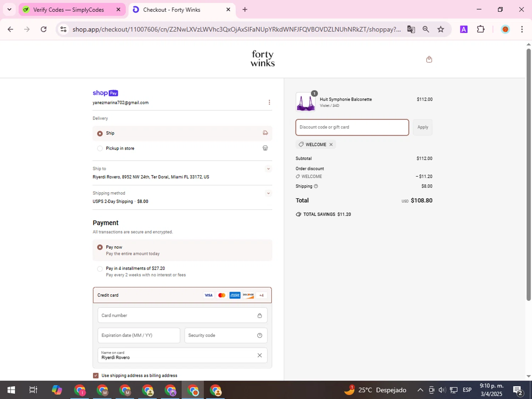Open the weather widget showing 25°C Despejado
The image size is (532, 399).
375,390
